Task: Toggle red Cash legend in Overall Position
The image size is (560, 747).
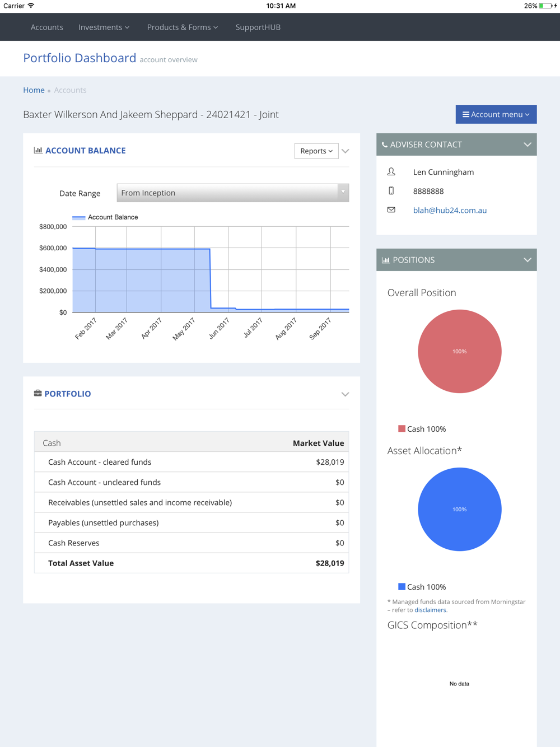Action: pyautogui.click(x=422, y=429)
